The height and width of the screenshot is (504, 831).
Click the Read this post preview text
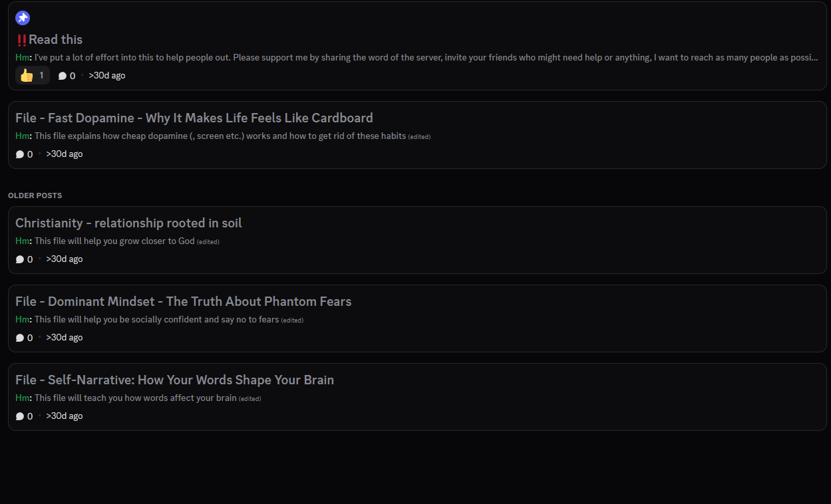tap(426, 58)
